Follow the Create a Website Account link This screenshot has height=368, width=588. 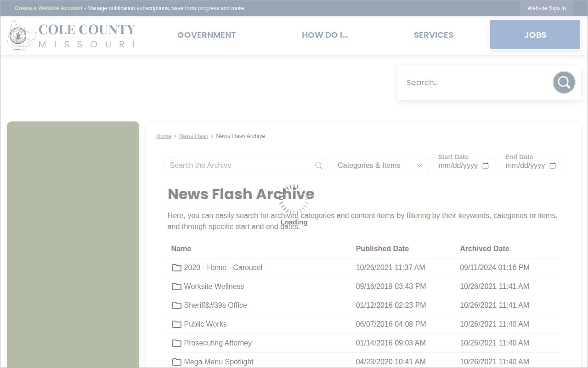(x=49, y=8)
